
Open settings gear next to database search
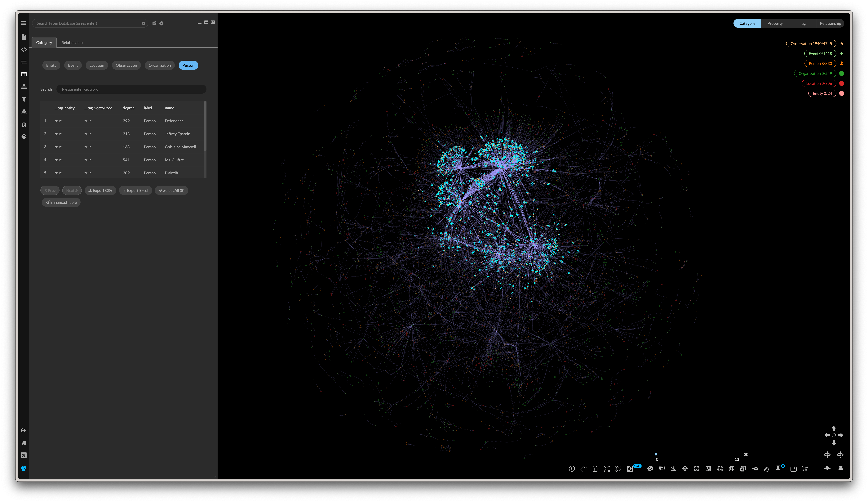pyautogui.click(x=161, y=23)
